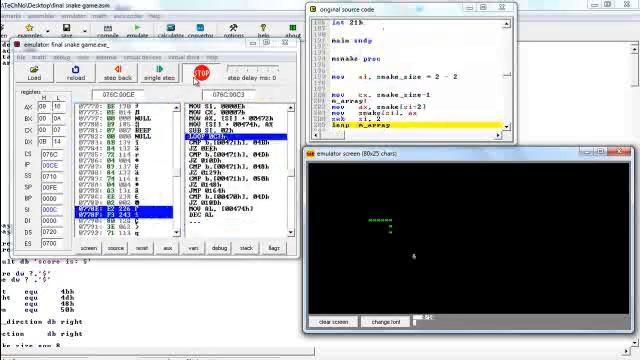
Task: Click memory list scroll-down arrow
Action: coord(176,233)
